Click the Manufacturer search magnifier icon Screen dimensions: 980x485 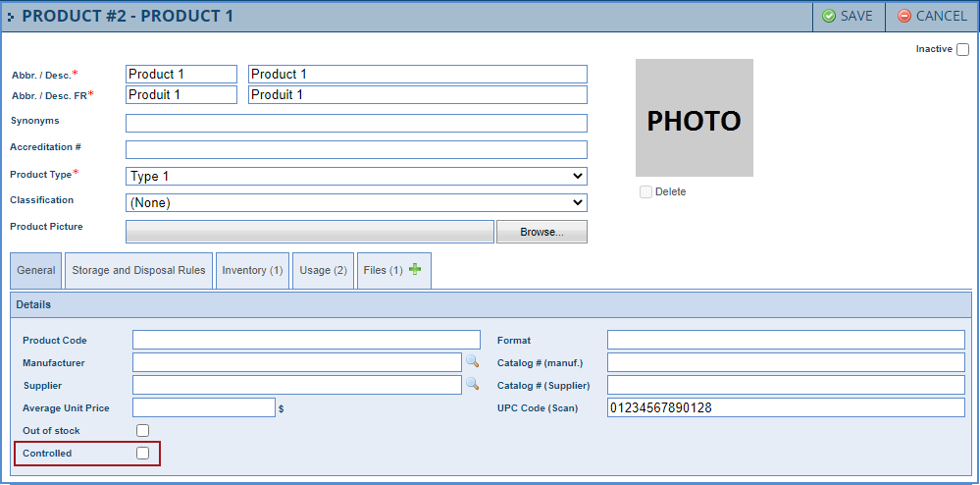pyautogui.click(x=472, y=362)
